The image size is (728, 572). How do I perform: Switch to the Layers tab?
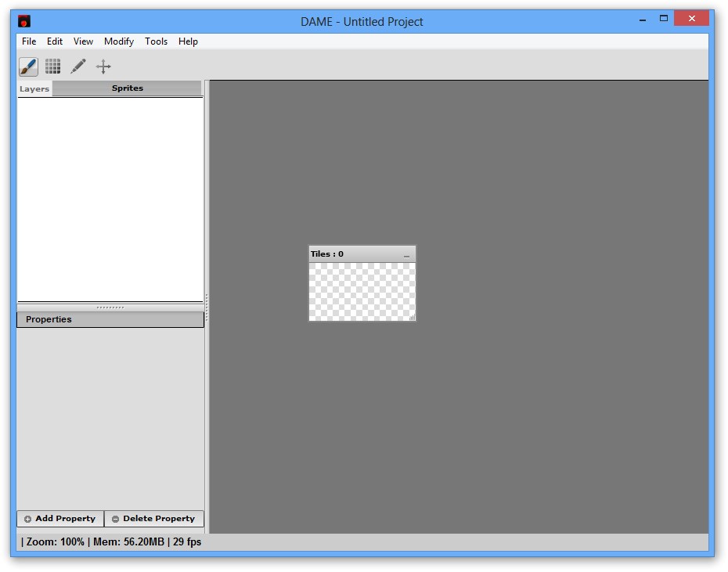34,88
